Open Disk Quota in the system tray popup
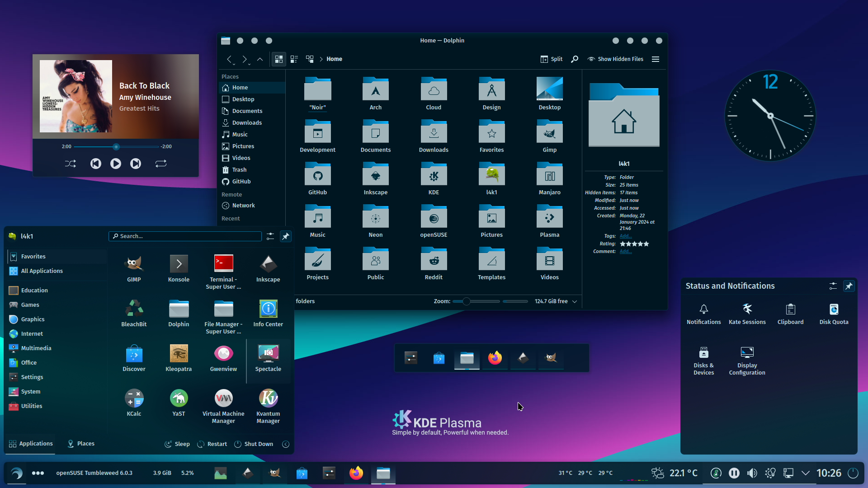The image size is (868, 488). pos(834,314)
